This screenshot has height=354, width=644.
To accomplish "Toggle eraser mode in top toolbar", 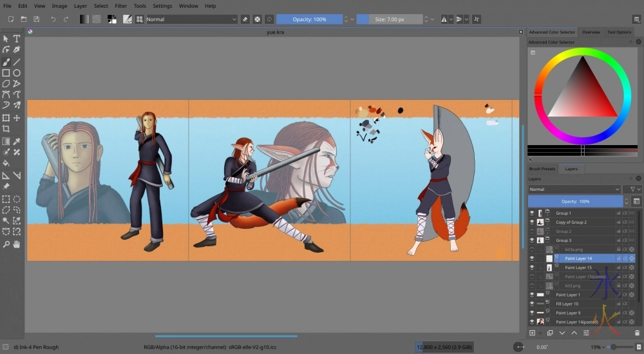I will click(245, 19).
